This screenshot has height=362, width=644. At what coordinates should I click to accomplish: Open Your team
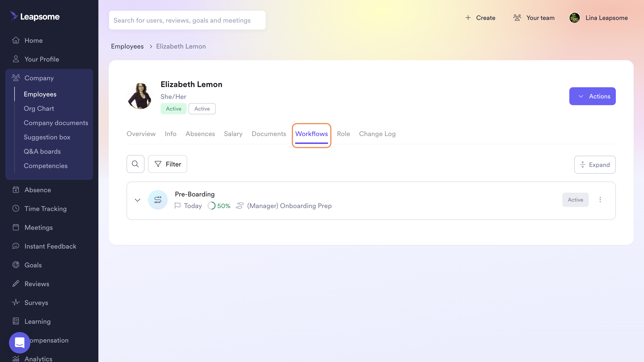534,18
